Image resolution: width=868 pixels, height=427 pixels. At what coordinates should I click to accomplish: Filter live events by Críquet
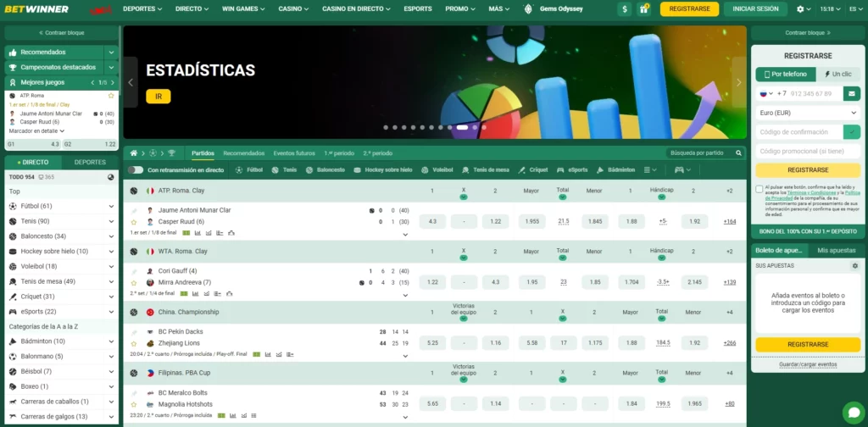[x=533, y=169]
